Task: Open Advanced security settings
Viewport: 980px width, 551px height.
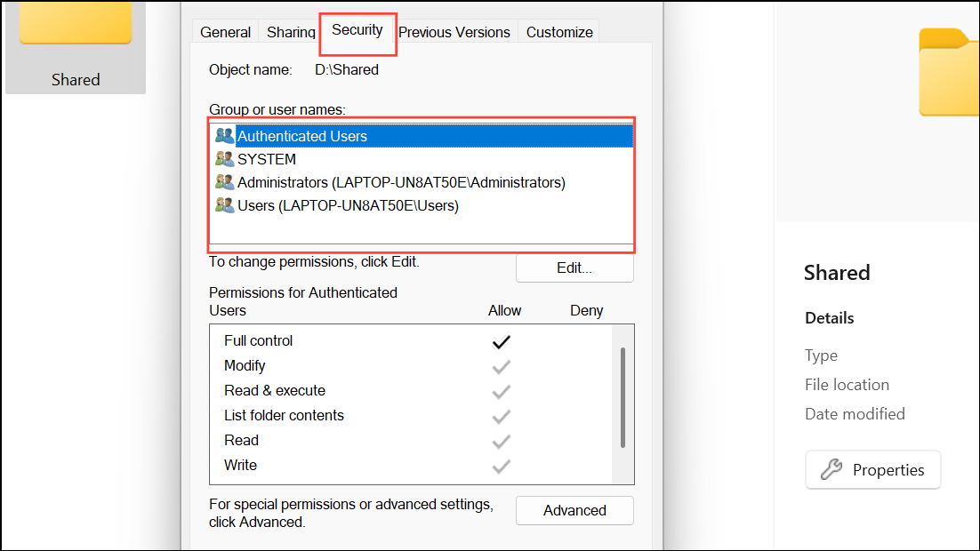Action: [574, 510]
